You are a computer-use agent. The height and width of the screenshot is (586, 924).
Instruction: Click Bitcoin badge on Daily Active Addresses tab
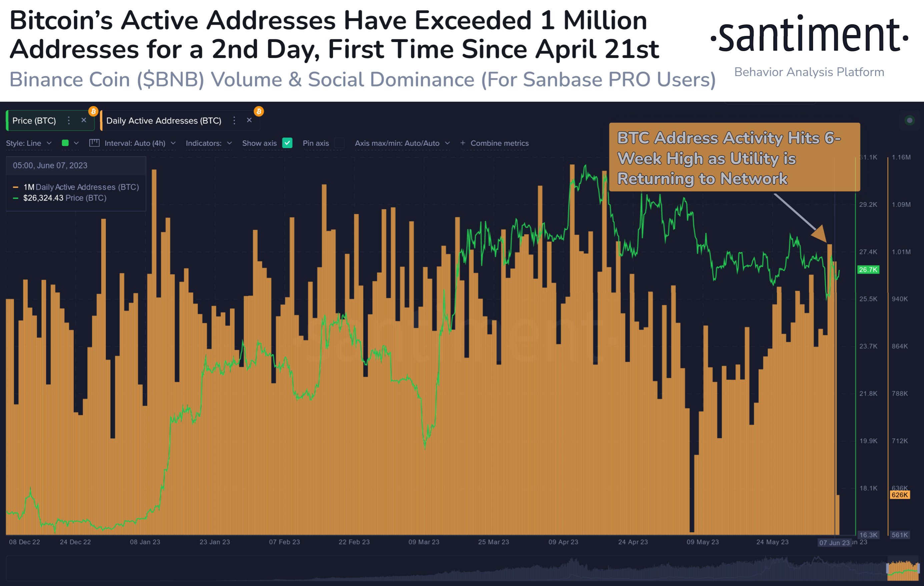tap(259, 111)
